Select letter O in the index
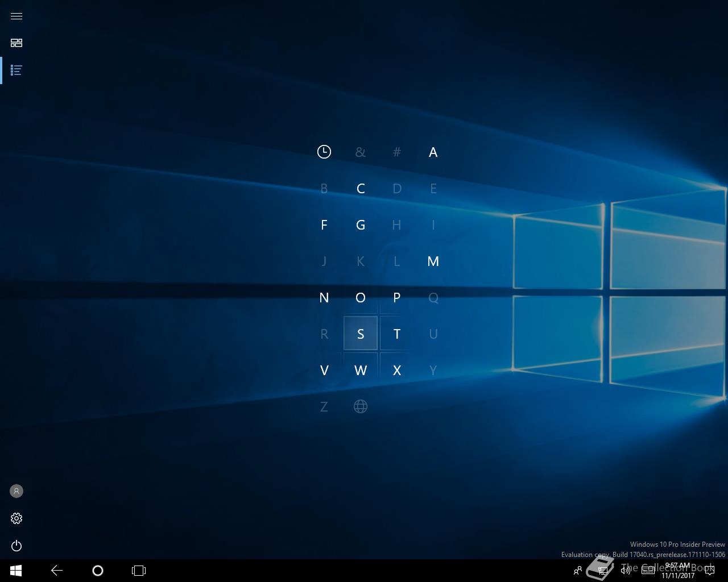Screen dimensions: 728x582 click(361, 297)
